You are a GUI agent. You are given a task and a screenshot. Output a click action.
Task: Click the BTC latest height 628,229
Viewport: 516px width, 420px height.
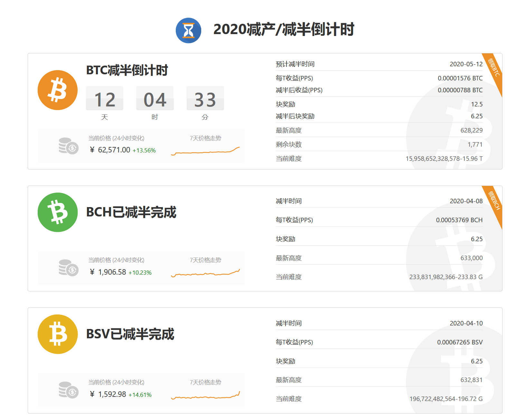[472, 130]
